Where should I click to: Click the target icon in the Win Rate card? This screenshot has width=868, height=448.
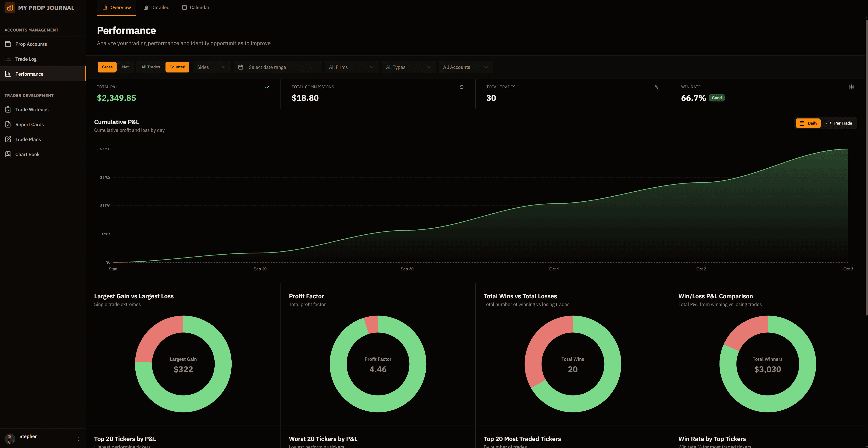tap(851, 87)
